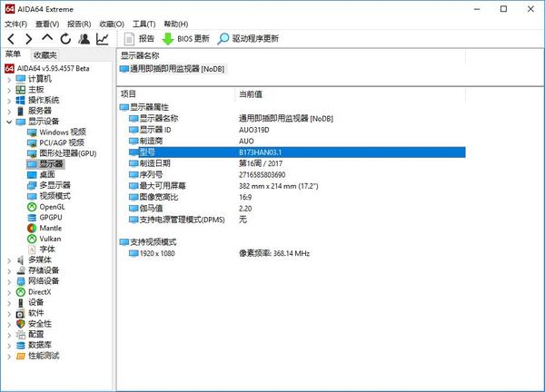Switch to the 菜单 tab

14,54
